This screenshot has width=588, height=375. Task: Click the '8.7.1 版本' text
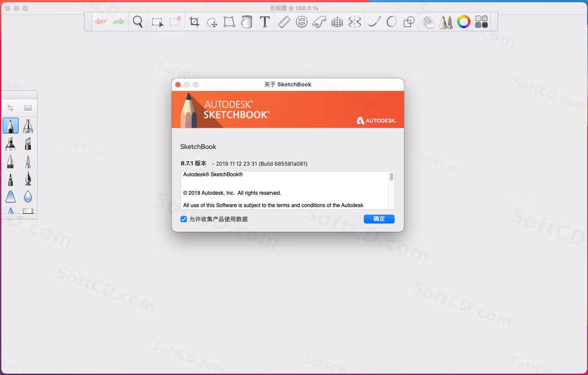193,163
